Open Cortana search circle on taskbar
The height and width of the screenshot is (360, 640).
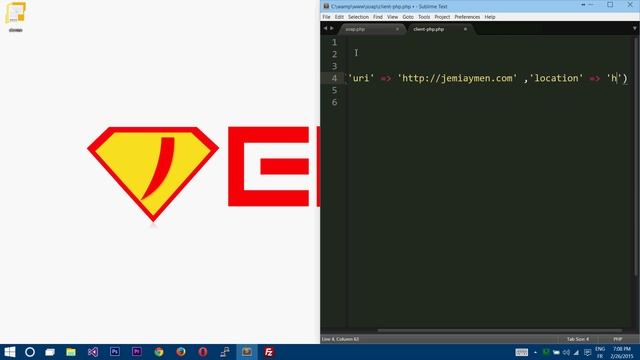pos(30,352)
